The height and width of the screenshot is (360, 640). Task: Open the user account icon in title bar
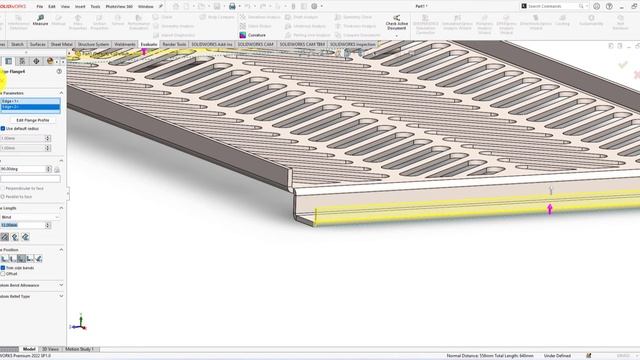pos(596,6)
